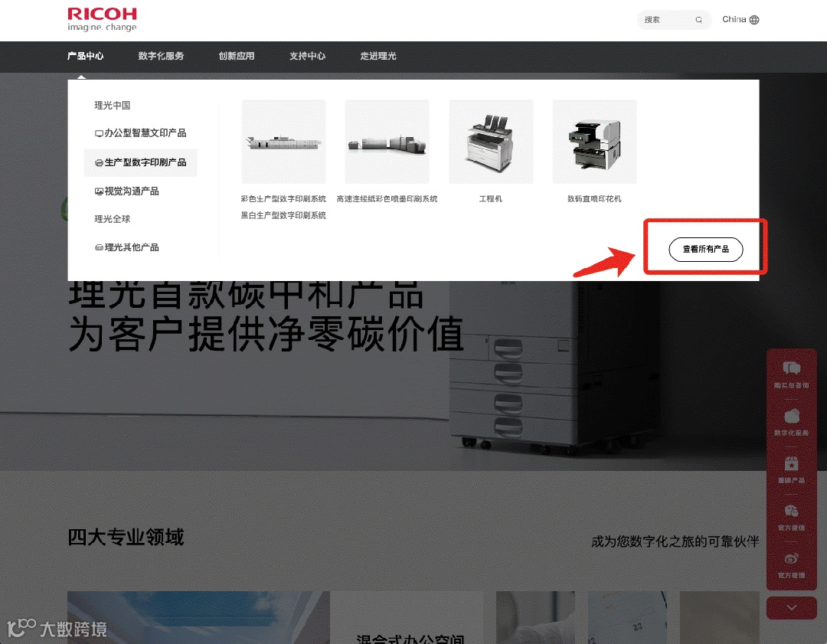827x644 pixels.
Task: Open the 走进理光 menu
Action: [x=378, y=56]
